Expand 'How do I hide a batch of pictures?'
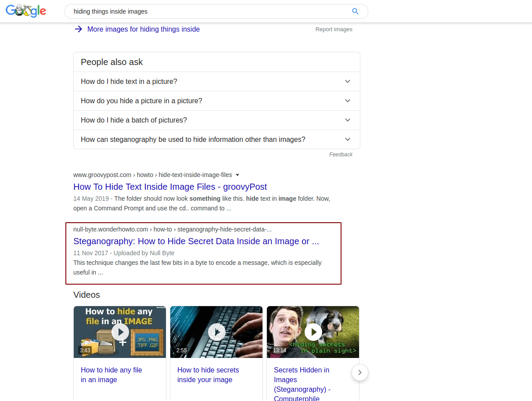The width and height of the screenshot is (532, 401). pos(347,120)
